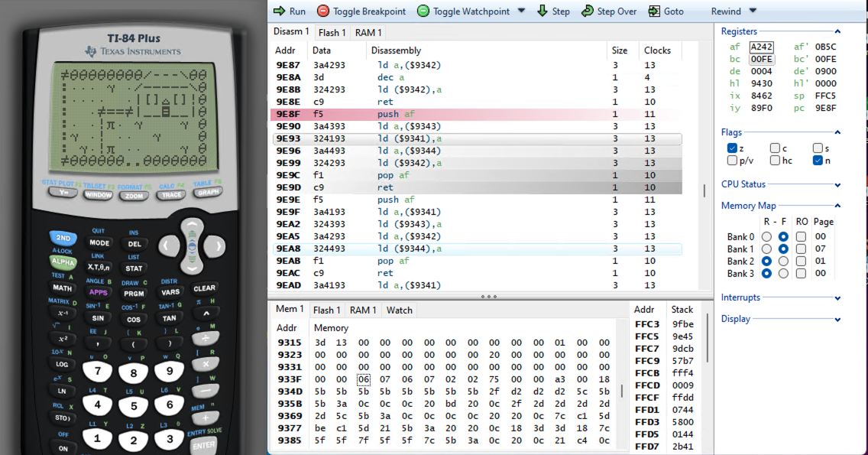Uncheck the z flag checkbox
Viewport: 868px width, 455px height.
(x=733, y=148)
